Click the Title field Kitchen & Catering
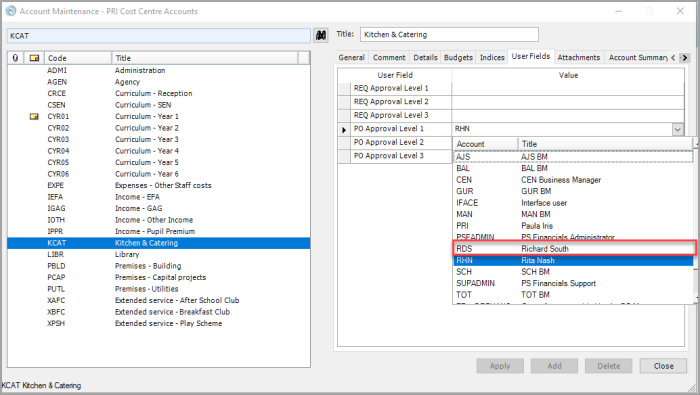 click(449, 34)
